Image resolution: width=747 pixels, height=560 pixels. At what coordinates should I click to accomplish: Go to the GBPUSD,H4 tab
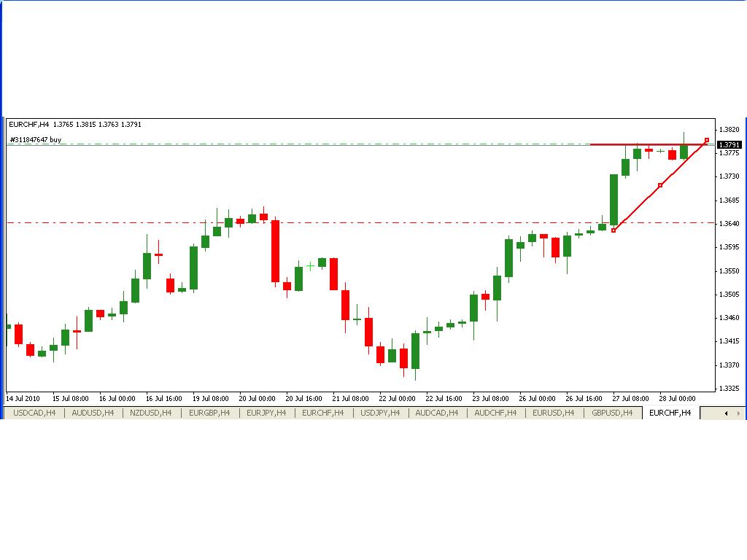(x=613, y=413)
